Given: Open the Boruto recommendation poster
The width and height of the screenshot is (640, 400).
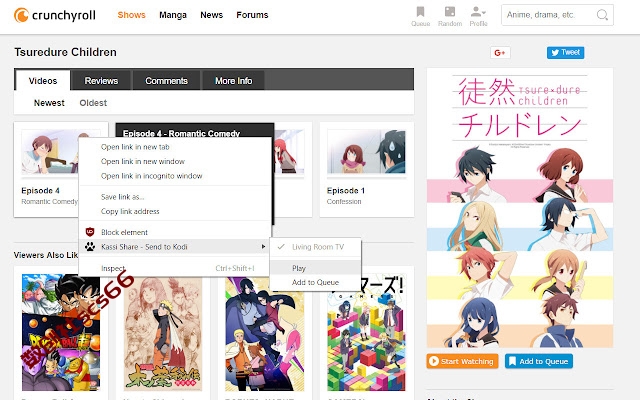Looking at the screenshot, I should pos(264,333).
